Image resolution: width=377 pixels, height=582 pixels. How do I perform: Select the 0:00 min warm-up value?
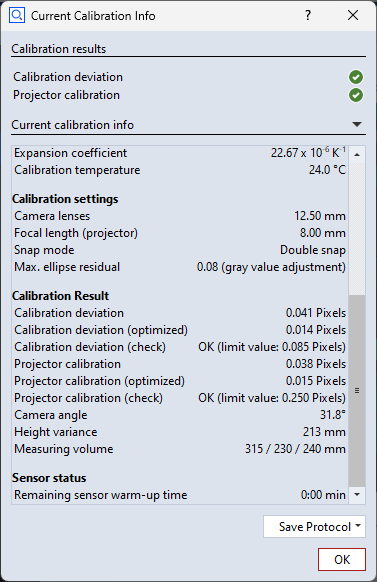pyautogui.click(x=323, y=495)
